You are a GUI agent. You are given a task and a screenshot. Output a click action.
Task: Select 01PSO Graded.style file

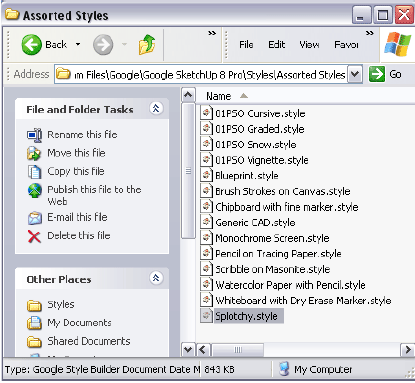(260, 129)
